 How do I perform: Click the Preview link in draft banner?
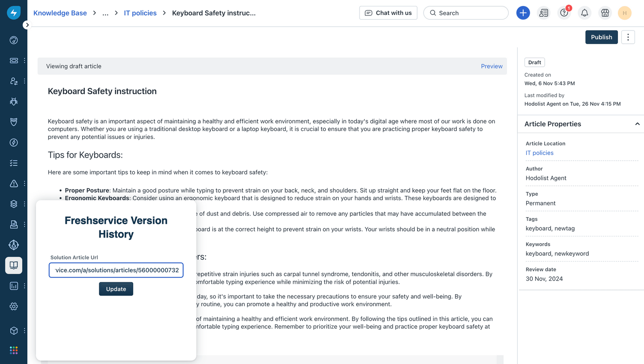[492, 66]
